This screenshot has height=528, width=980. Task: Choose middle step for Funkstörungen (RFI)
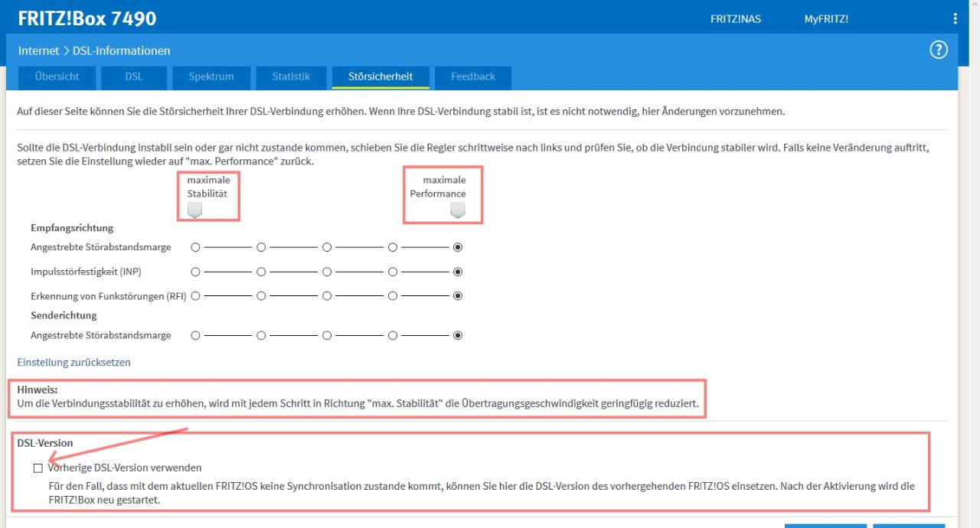[327, 295]
